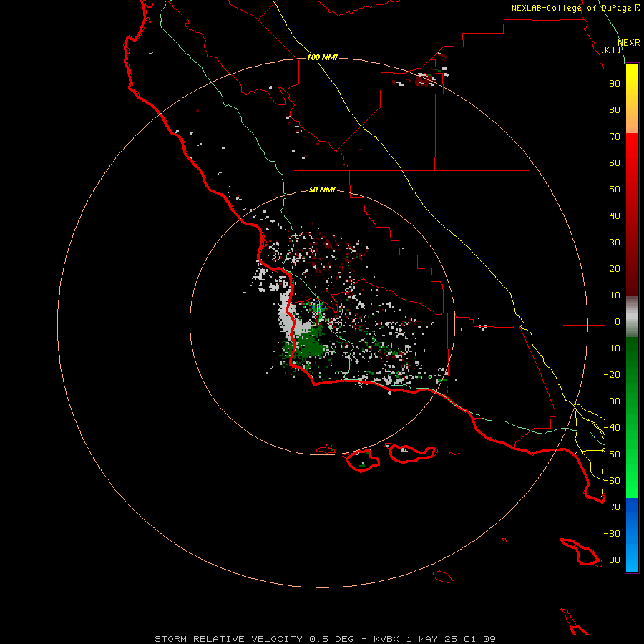644x644 pixels.
Task: Click the "[KT]" units label
Action: tap(611, 49)
